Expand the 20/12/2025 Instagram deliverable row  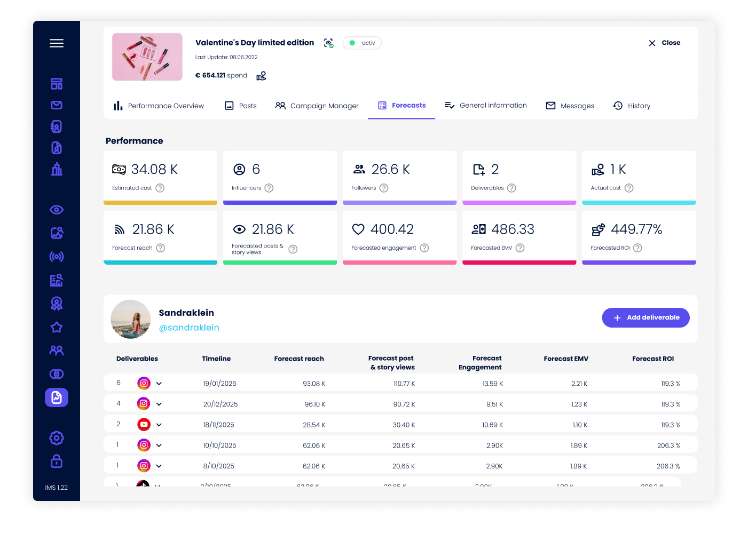coord(159,404)
